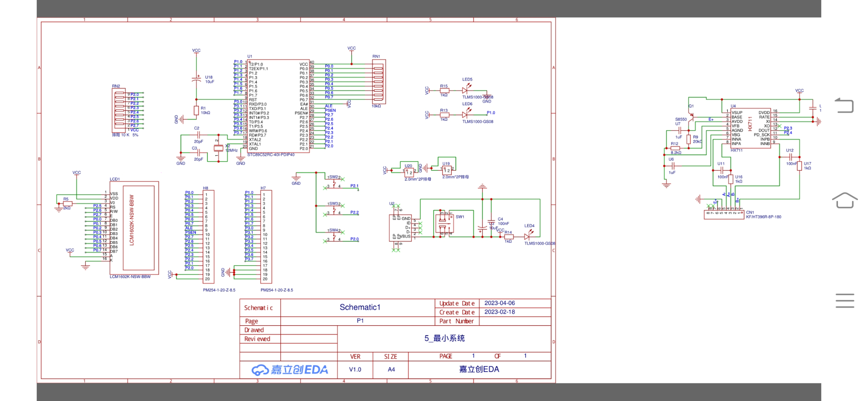
Task: Click the R13 resistor label
Action: (x=444, y=111)
